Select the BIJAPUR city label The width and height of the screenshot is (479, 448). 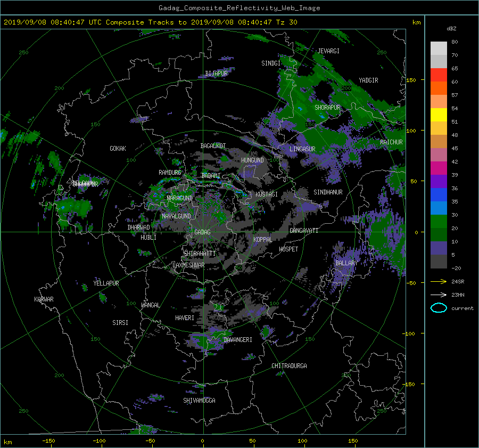click(x=216, y=74)
